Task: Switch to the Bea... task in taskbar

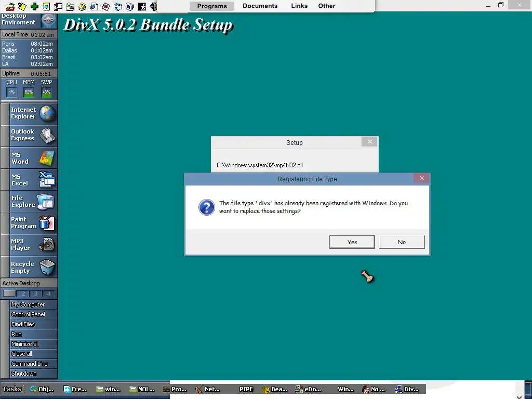Action: [274, 389]
